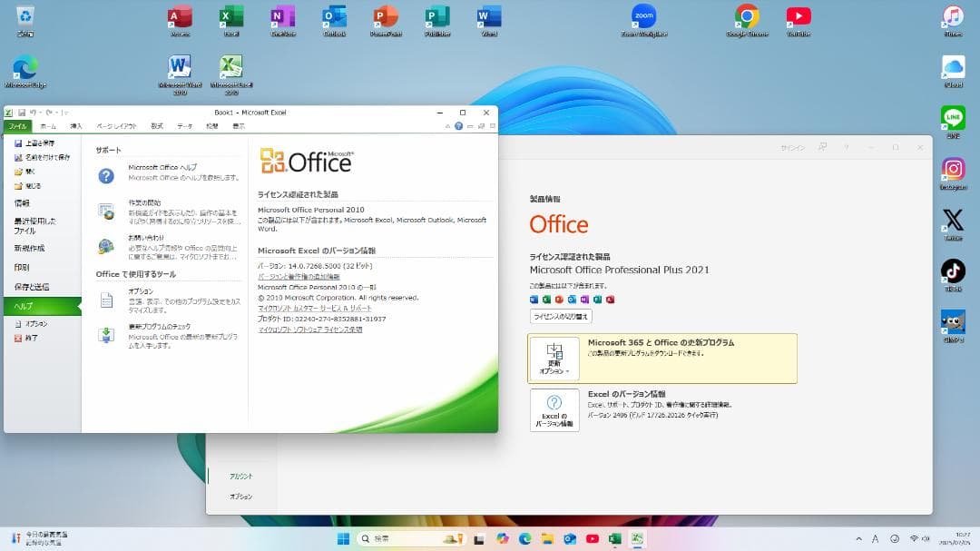Expand the 更新オプション dropdown
This screenshot has width=980, height=551.
click(554, 358)
